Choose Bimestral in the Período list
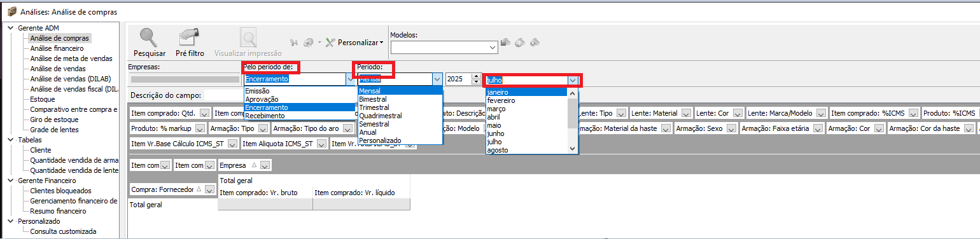Screen dimensions: 980x239 click(x=400, y=99)
